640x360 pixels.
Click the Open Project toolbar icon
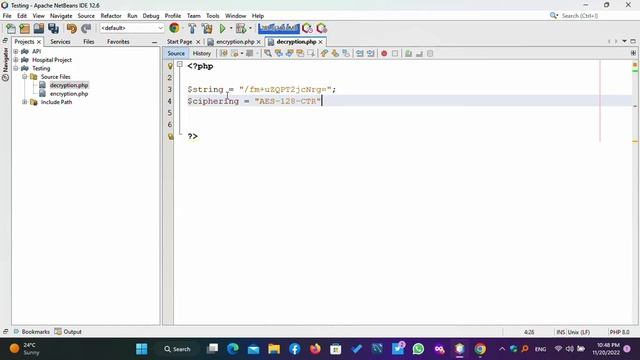[x=39, y=28]
